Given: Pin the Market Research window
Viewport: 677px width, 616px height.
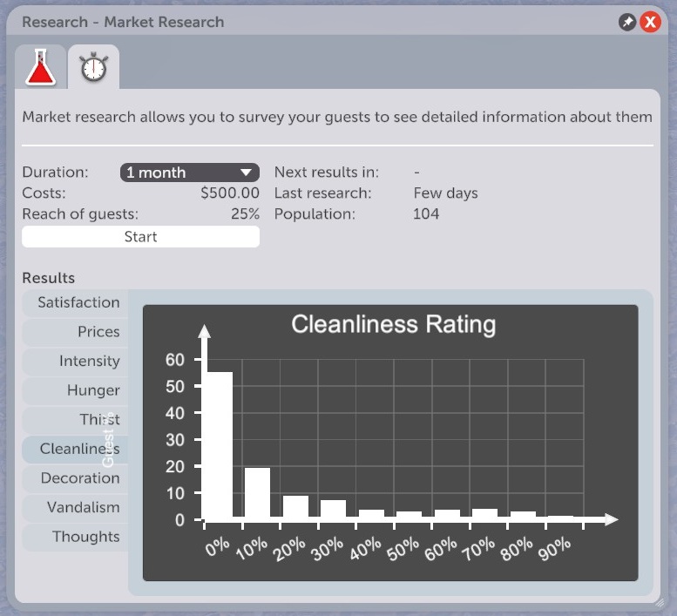Looking at the screenshot, I should click(x=627, y=22).
